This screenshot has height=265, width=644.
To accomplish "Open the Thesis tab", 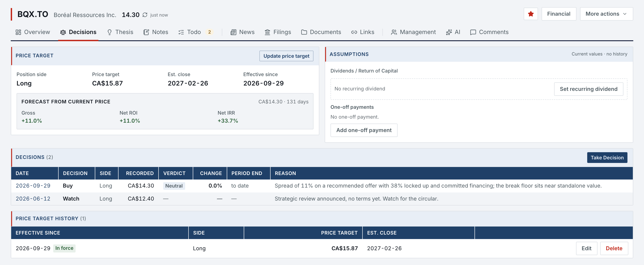I will coord(120,32).
